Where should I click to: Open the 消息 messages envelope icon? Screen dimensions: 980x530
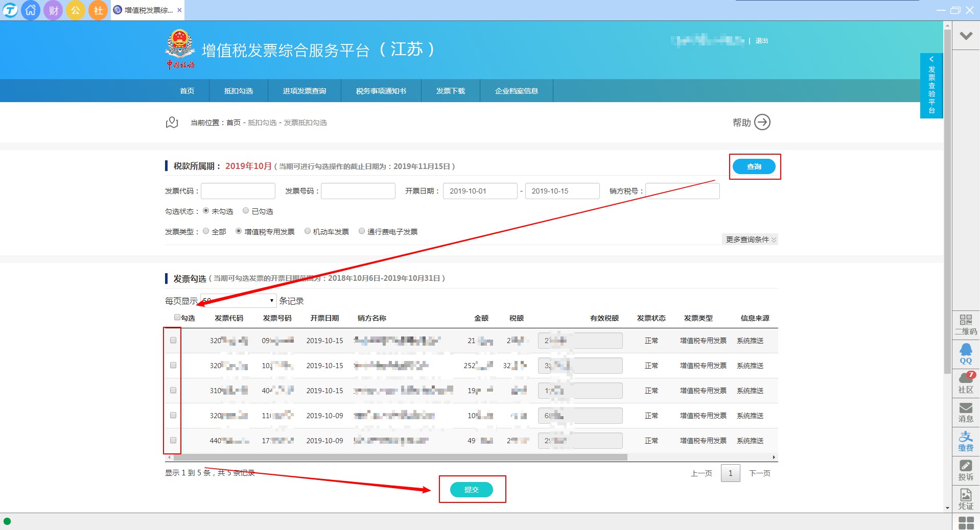pyautogui.click(x=965, y=412)
